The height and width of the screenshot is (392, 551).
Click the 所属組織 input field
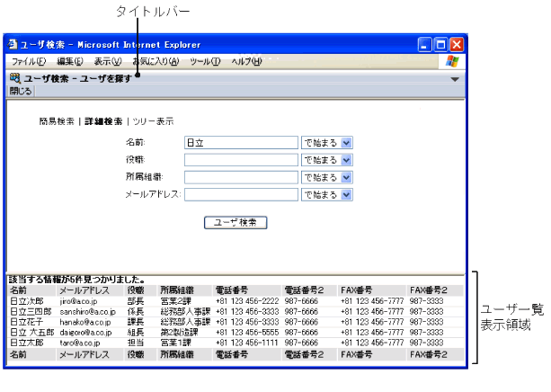(x=241, y=177)
